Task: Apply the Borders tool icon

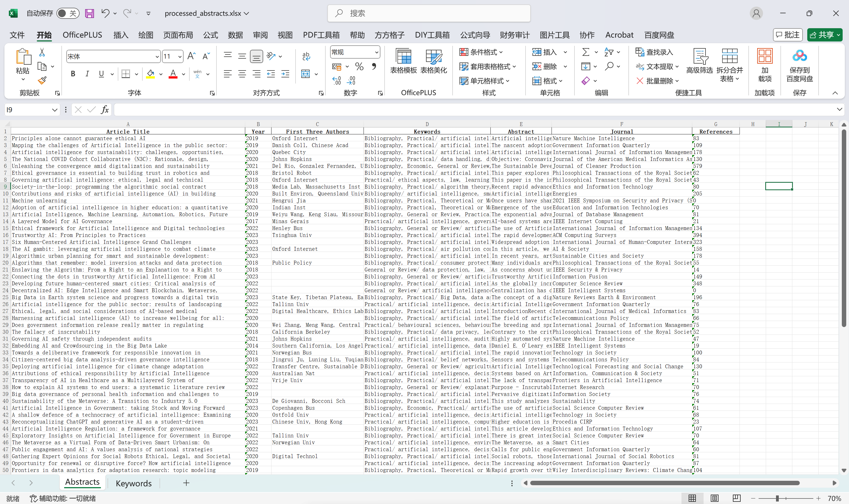Action: point(126,74)
